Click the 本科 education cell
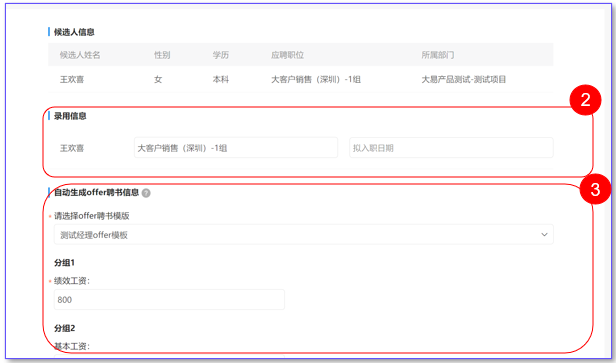 coord(220,79)
